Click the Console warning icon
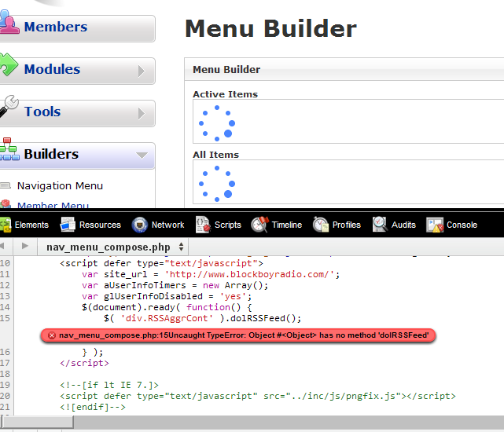This screenshot has width=504, height=432. click(435, 225)
